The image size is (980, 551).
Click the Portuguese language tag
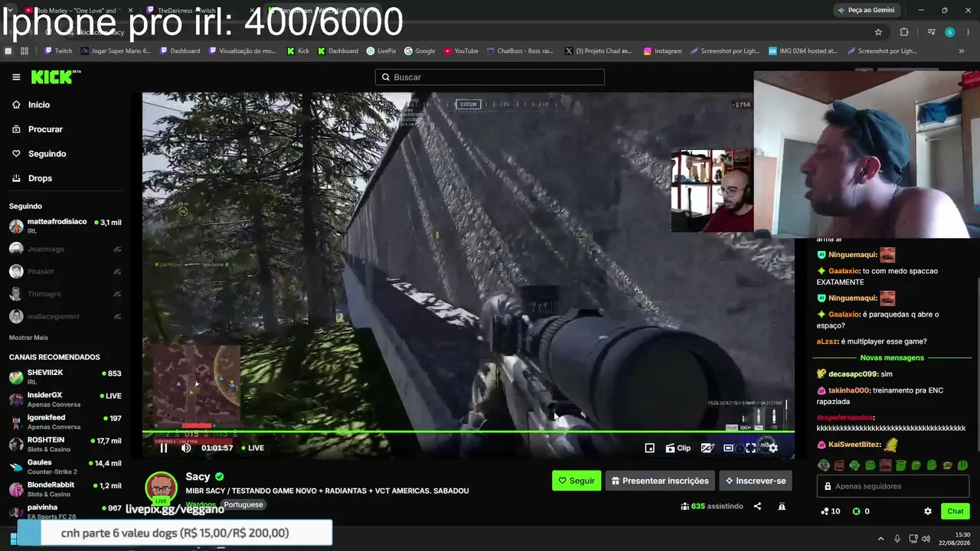[x=243, y=505]
